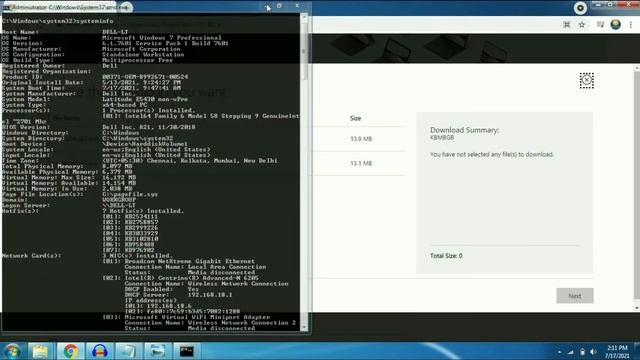Click the Download Summary heading
Image resolution: width=640 pixels, height=360 pixels.
(464, 130)
